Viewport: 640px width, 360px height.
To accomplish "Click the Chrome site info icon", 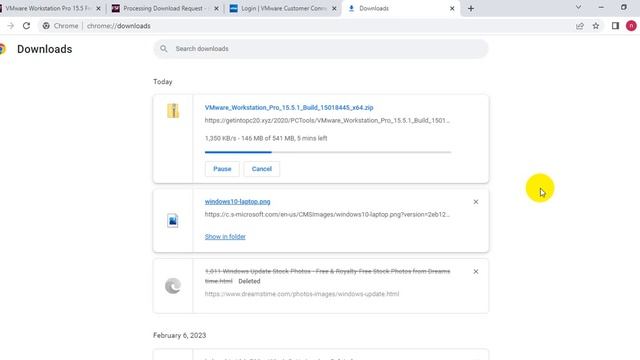I will (46, 26).
